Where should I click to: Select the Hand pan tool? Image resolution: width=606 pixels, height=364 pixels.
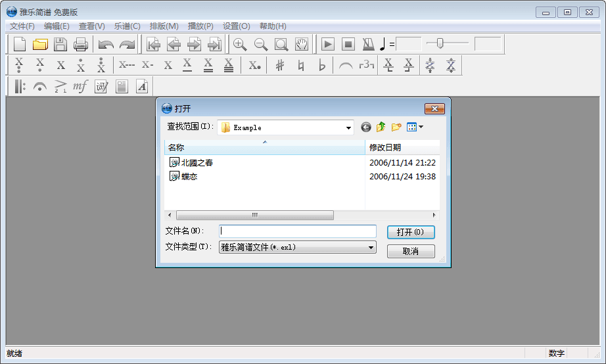(x=302, y=45)
